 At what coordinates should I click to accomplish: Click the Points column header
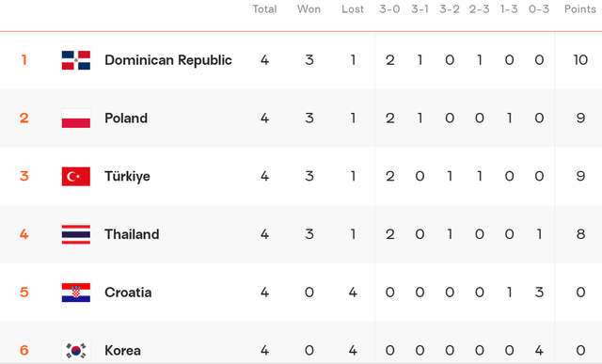coord(579,9)
